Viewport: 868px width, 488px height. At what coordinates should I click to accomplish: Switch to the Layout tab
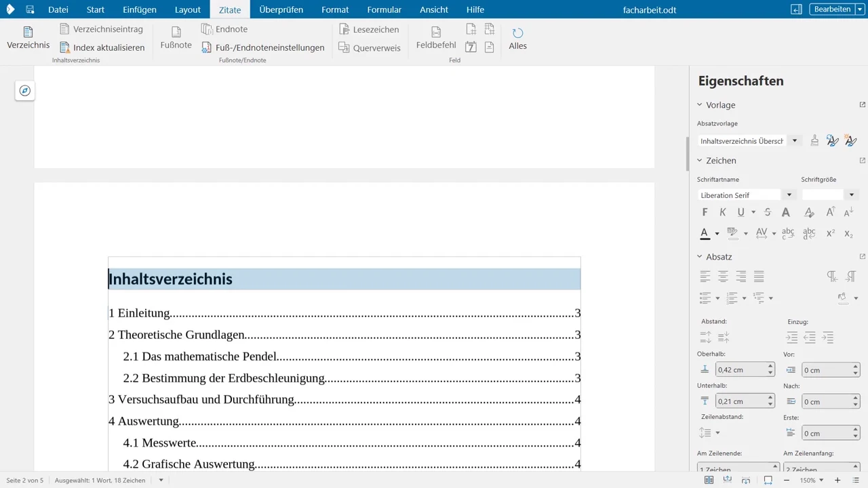188,9
